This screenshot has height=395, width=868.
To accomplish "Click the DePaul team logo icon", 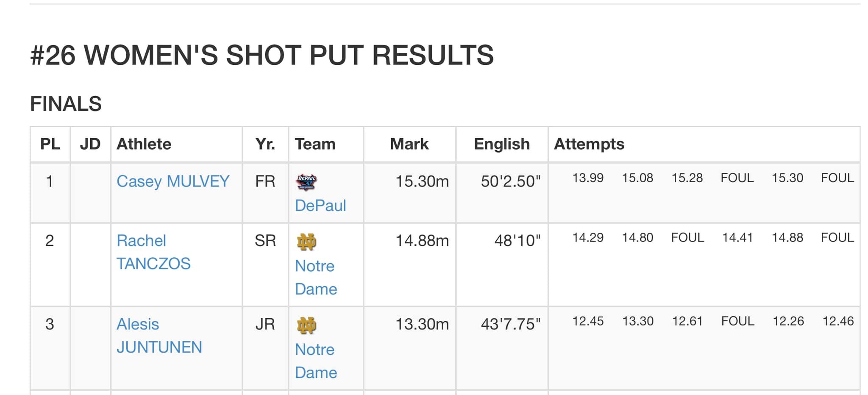I will pos(306,182).
